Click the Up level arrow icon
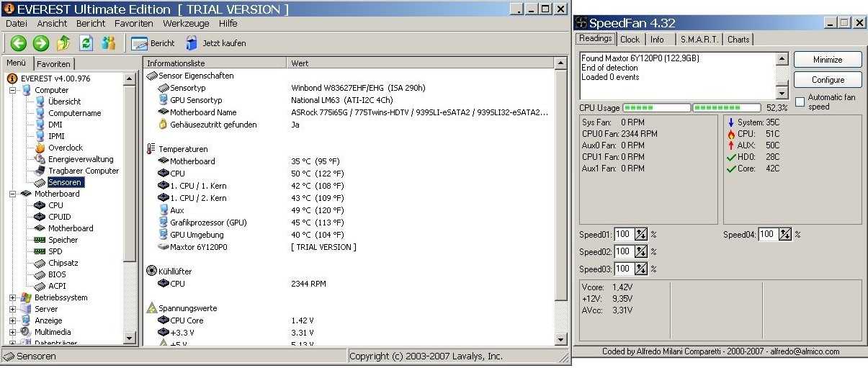 63,43
